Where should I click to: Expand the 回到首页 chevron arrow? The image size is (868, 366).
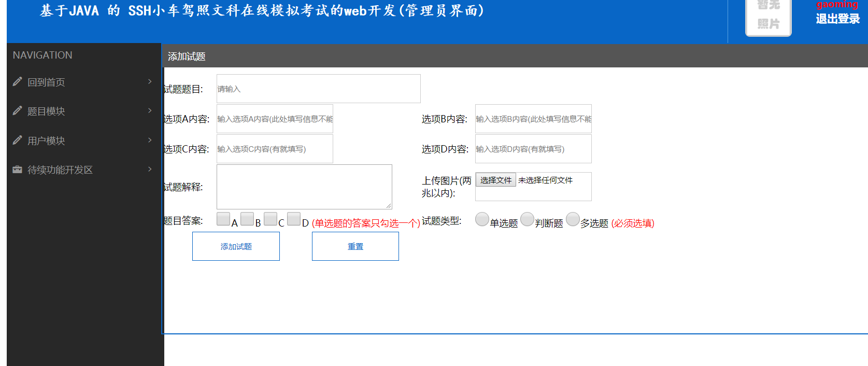click(150, 81)
